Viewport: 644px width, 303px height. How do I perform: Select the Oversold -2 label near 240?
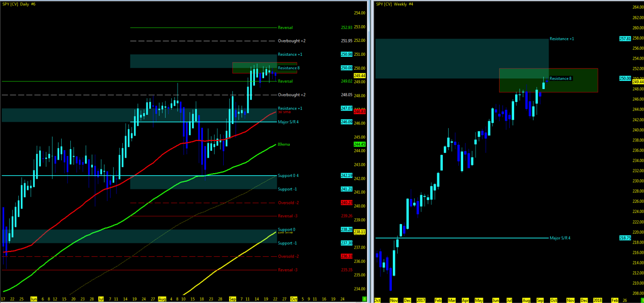point(288,203)
